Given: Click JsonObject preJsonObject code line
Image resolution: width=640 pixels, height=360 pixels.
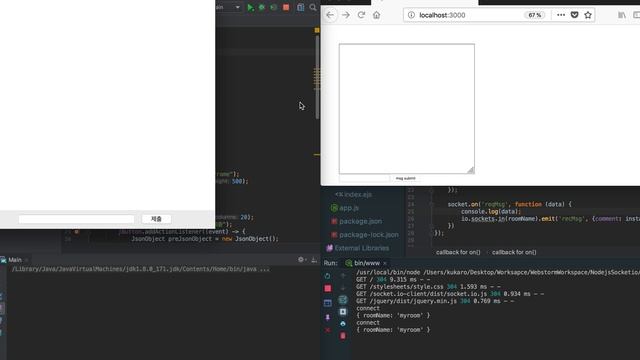Looking at the screenshot, I should 204,239.
